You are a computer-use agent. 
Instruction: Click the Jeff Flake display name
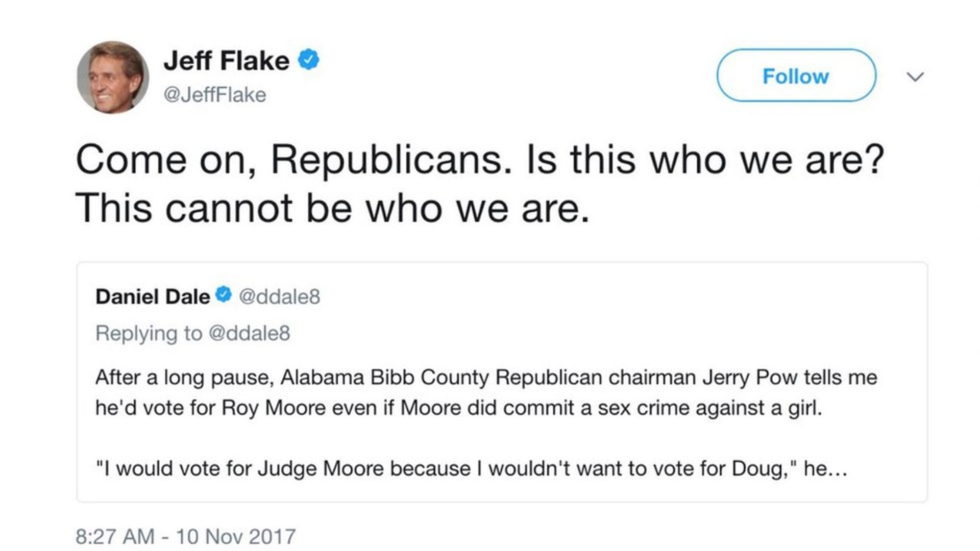click(227, 61)
